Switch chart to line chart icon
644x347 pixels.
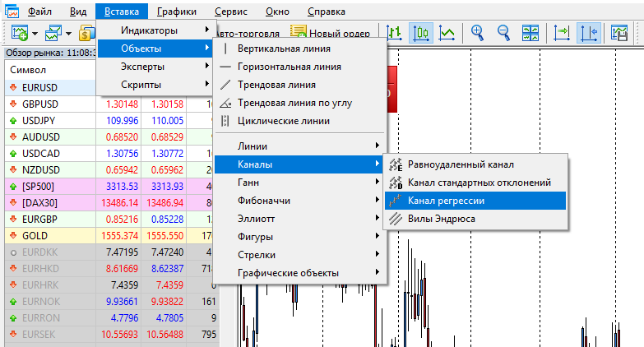[447, 33]
